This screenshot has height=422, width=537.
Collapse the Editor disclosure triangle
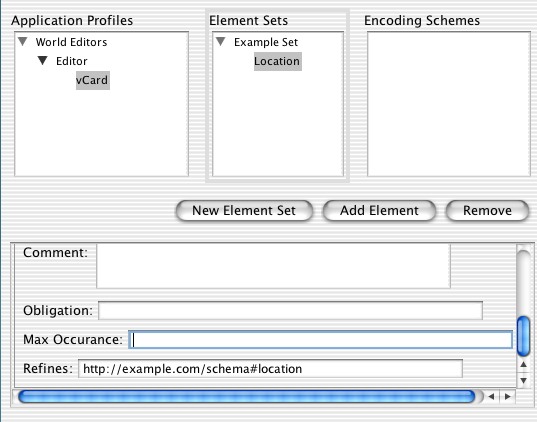43,61
